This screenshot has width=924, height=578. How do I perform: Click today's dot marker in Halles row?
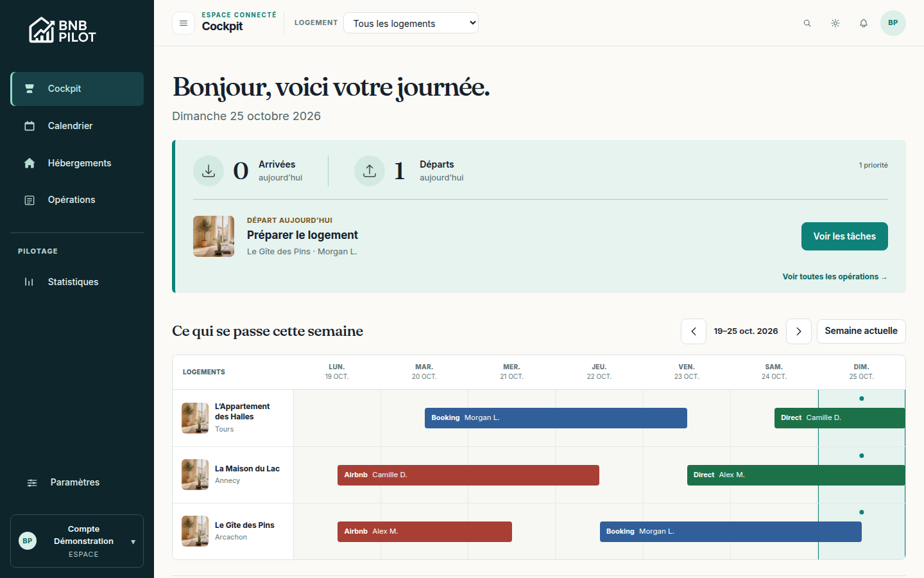[x=862, y=399]
